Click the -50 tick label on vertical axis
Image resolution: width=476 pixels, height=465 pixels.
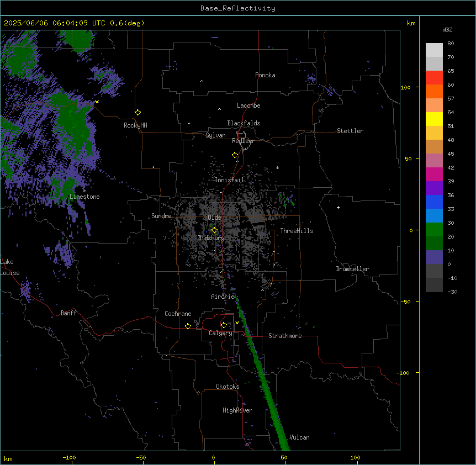click(x=405, y=302)
